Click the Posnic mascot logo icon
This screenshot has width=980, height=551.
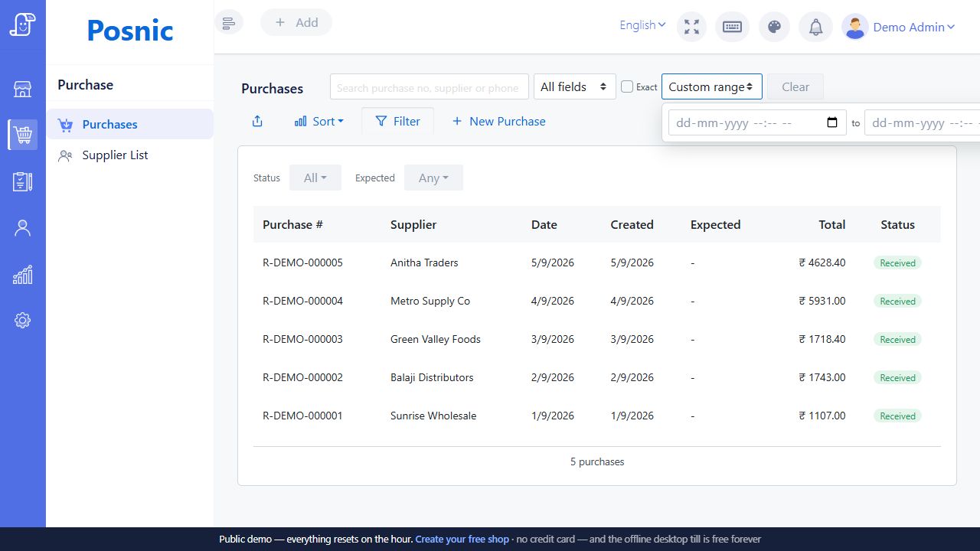coord(23,24)
